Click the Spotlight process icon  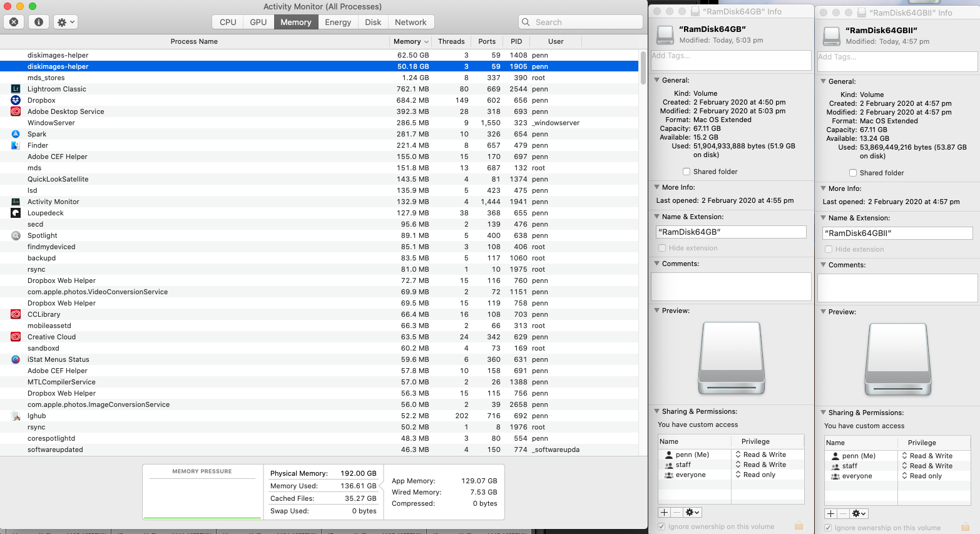pos(16,235)
